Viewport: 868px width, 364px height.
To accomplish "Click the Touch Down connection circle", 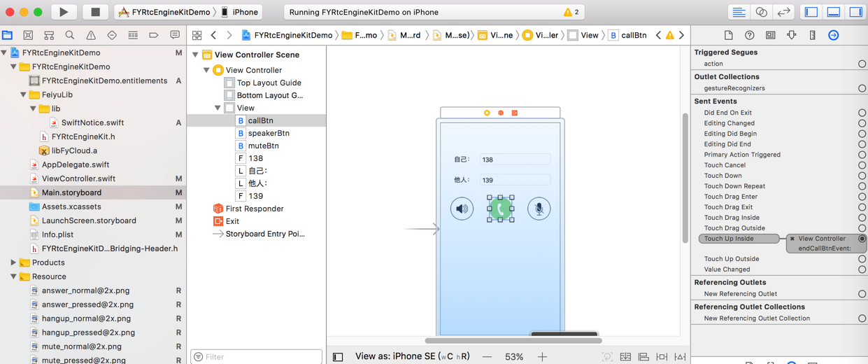I will click(862, 176).
